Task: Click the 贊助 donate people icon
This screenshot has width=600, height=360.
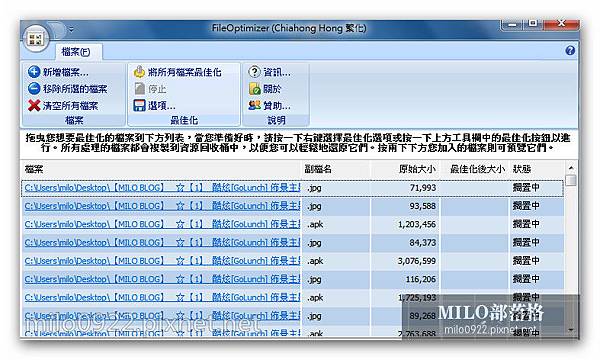Action: tap(254, 105)
